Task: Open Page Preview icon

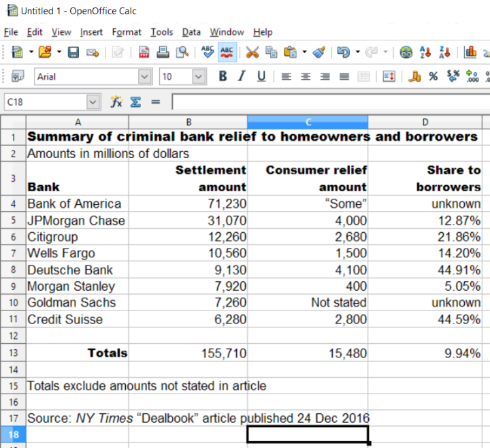Action: coord(182,52)
